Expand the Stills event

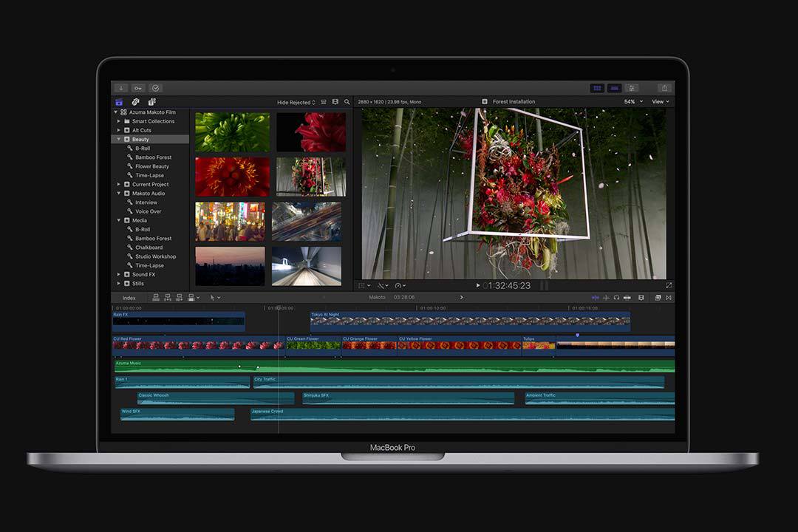[118, 284]
